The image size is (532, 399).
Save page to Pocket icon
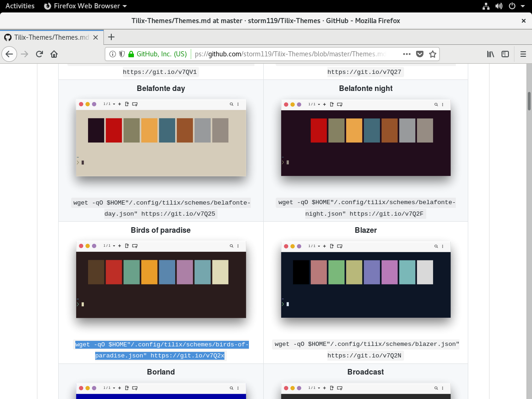(420, 54)
